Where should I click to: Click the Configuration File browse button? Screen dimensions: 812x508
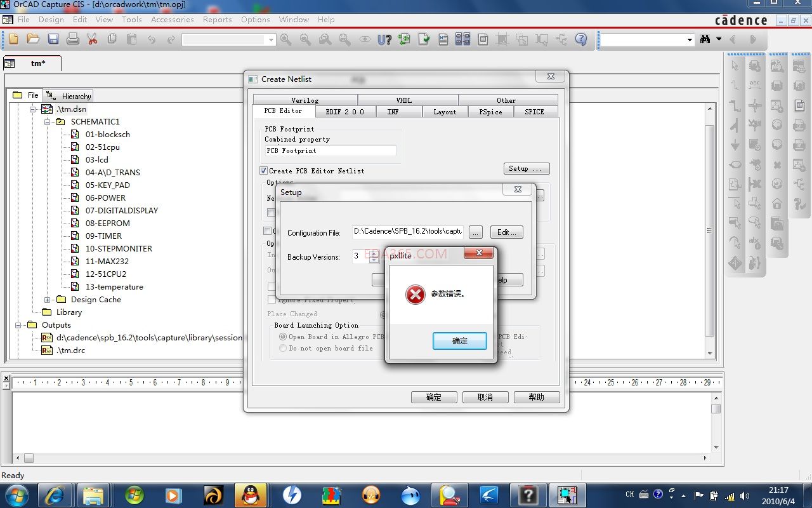pyautogui.click(x=476, y=232)
